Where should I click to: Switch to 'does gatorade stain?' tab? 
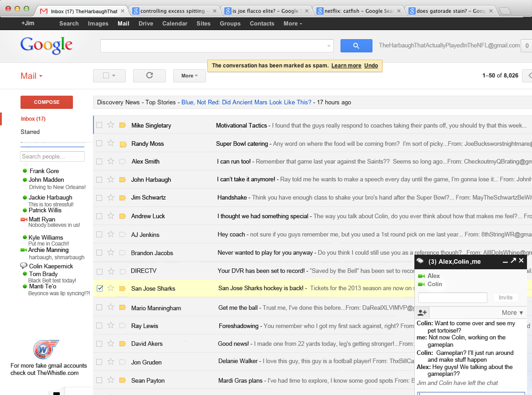(450, 11)
